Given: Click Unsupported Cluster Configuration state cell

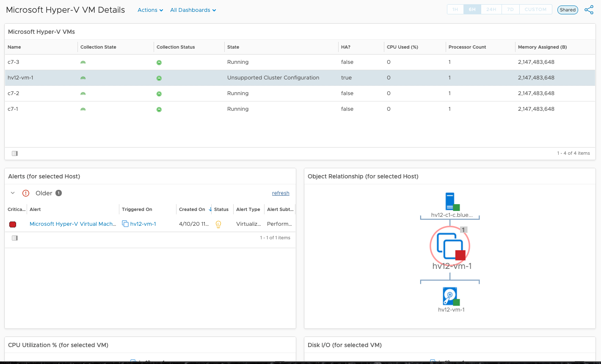Looking at the screenshot, I should click(273, 78).
